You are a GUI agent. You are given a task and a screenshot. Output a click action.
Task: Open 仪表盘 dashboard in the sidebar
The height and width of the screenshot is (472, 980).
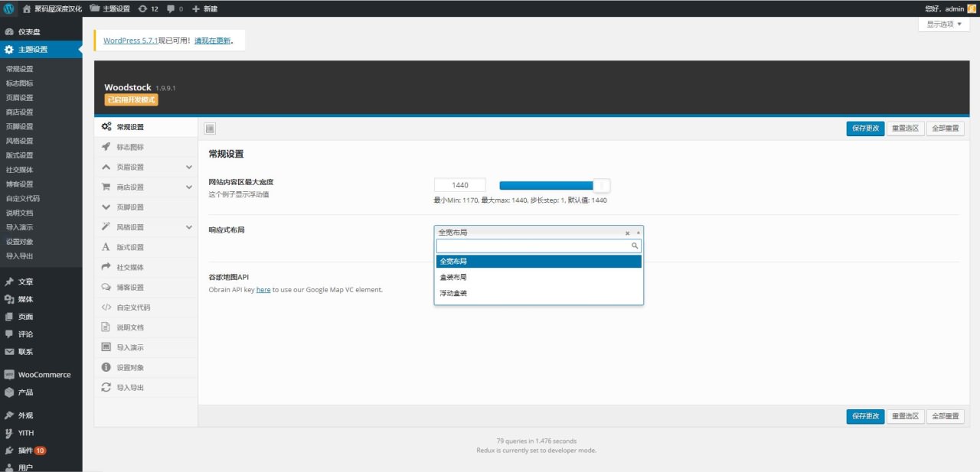click(x=29, y=32)
